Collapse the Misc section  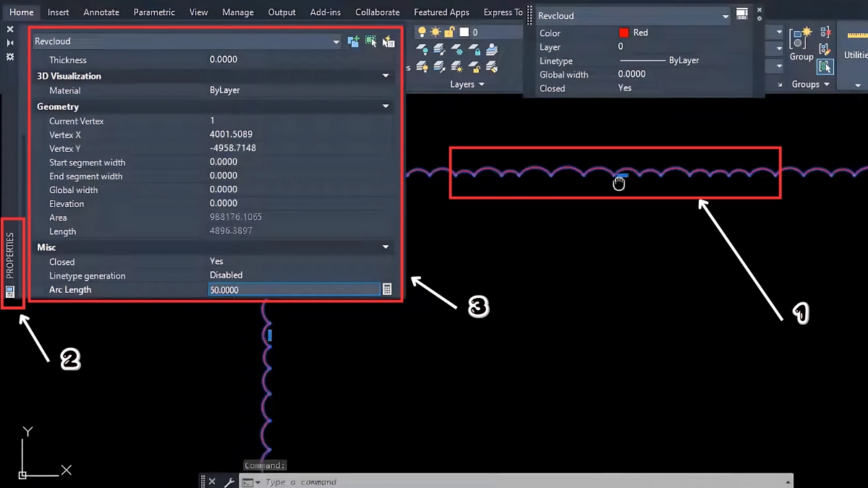click(x=386, y=247)
